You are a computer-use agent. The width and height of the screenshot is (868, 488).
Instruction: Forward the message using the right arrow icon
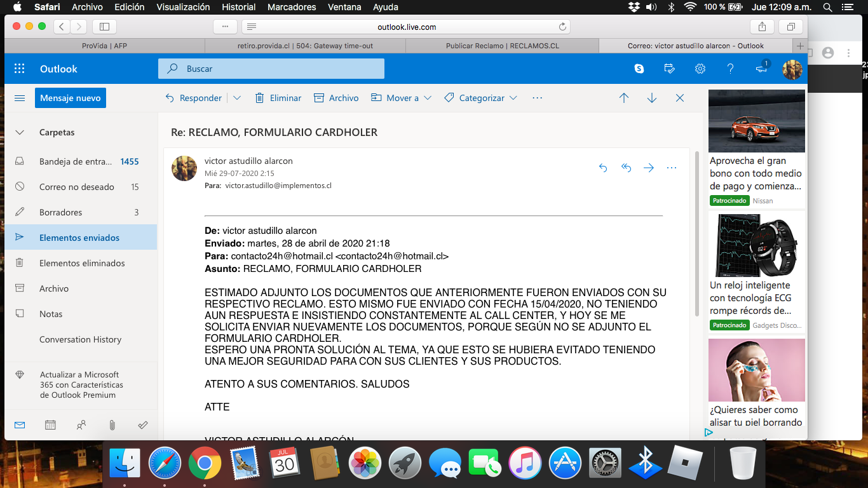coord(649,168)
